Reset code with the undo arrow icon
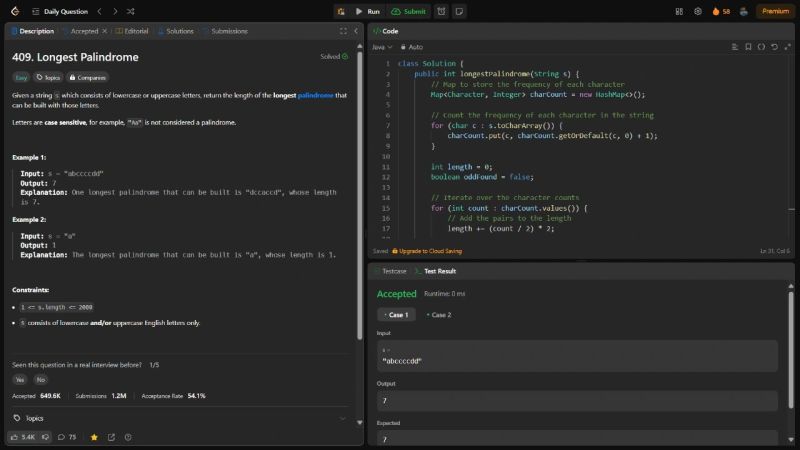The width and height of the screenshot is (800, 450). pos(773,47)
